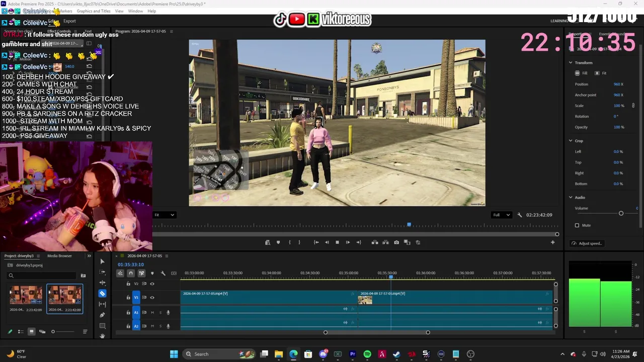Click the Project panel search field

pos(42,276)
